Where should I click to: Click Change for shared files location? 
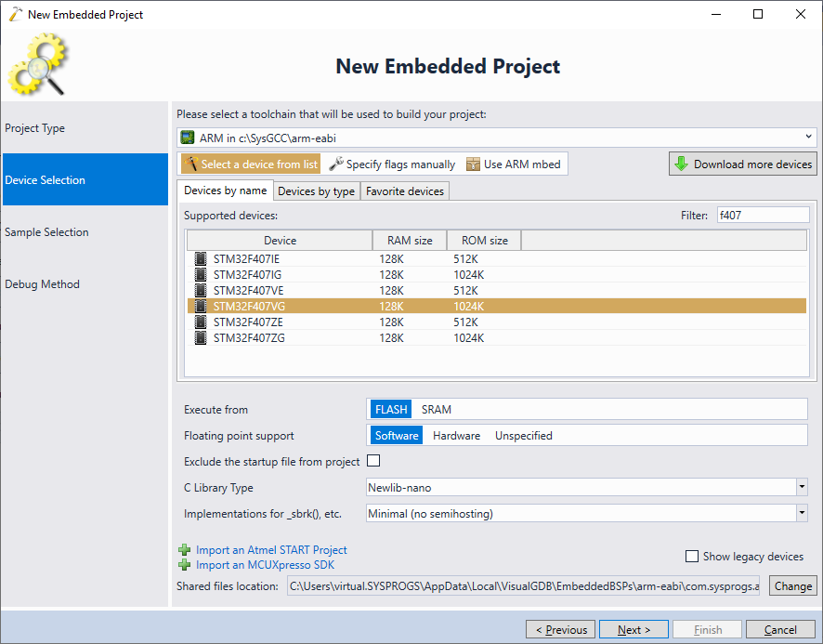pyautogui.click(x=792, y=586)
